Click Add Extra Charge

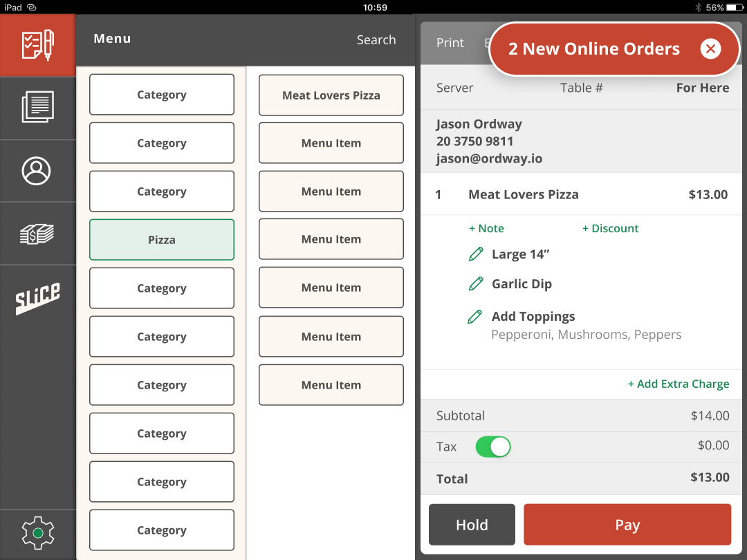coord(679,384)
